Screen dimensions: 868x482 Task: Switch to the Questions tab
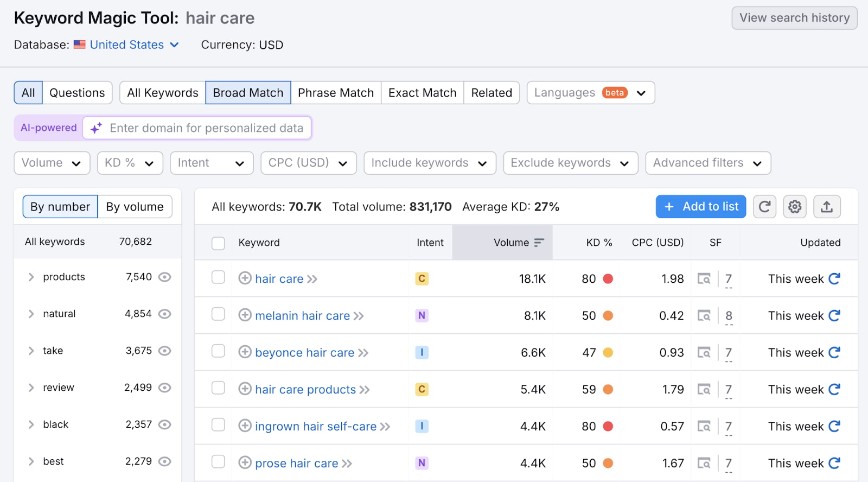coord(77,93)
